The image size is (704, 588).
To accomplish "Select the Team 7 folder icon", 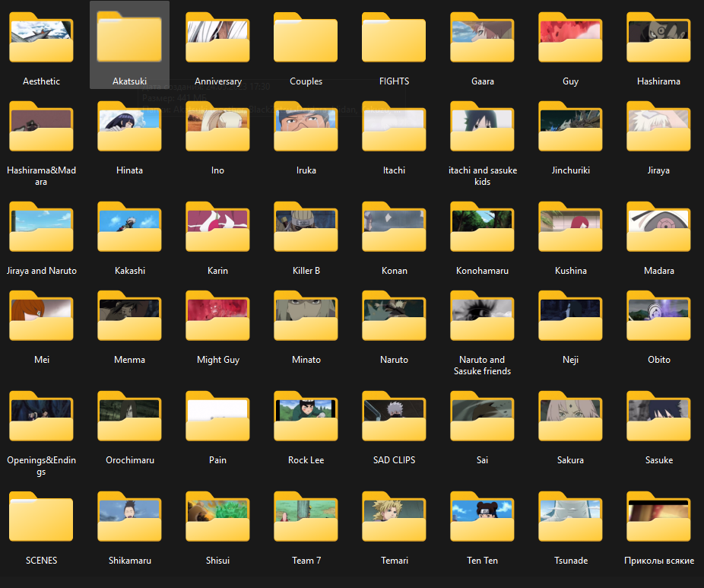I will click(x=306, y=516).
